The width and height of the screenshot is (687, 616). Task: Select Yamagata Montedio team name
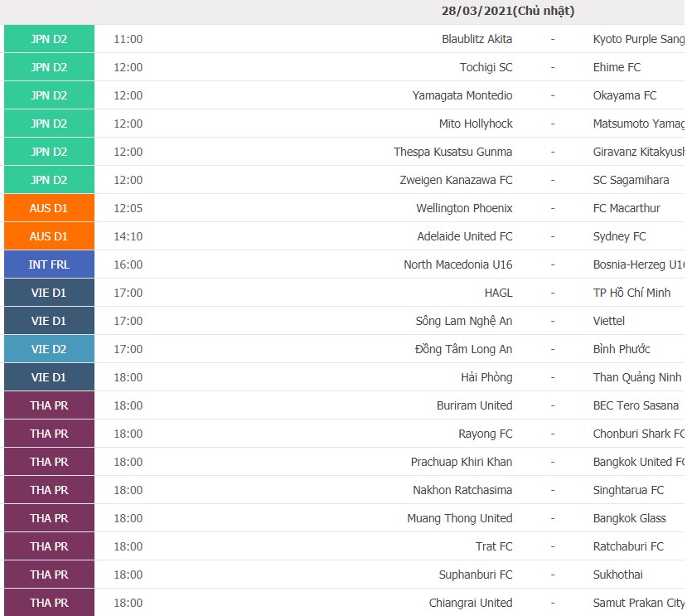(x=462, y=95)
